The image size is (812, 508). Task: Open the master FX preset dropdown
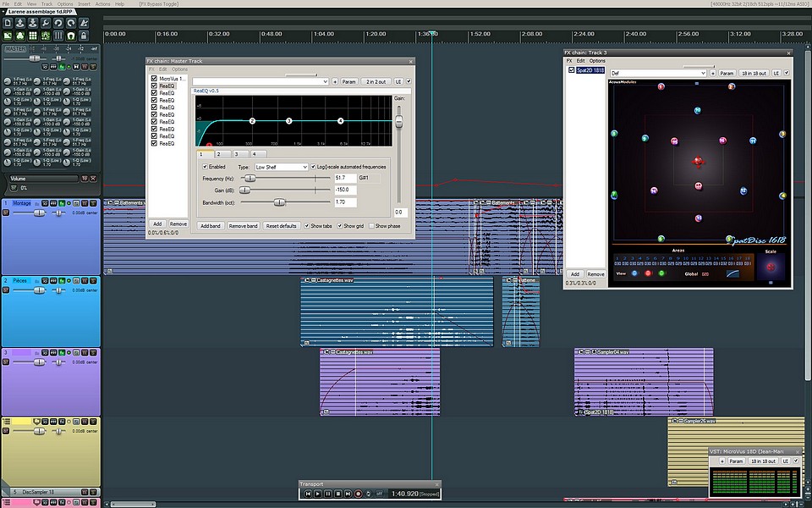pyautogui.click(x=261, y=81)
